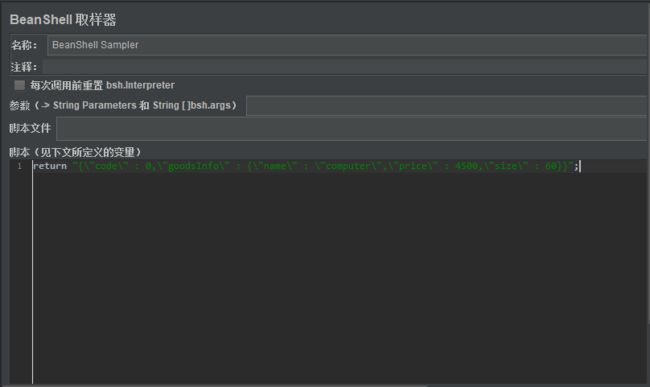Click the 脚本（见下文所定义的变量）label
650x387 pixels.
(x=75, y=152)
